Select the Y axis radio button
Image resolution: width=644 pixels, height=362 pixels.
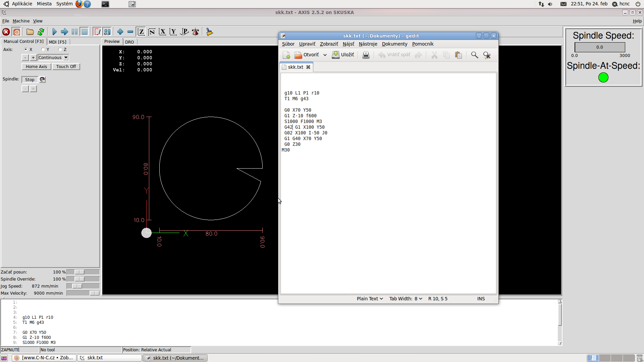click(43, 49)
